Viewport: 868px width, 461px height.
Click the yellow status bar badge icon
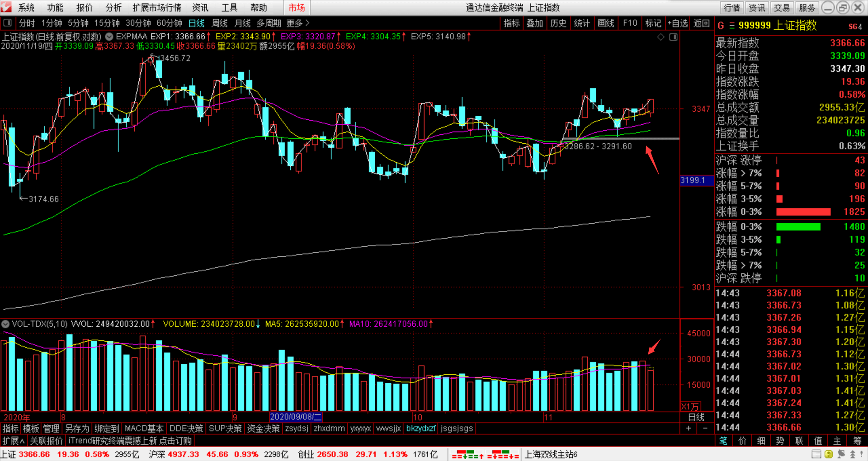(829, 454)
